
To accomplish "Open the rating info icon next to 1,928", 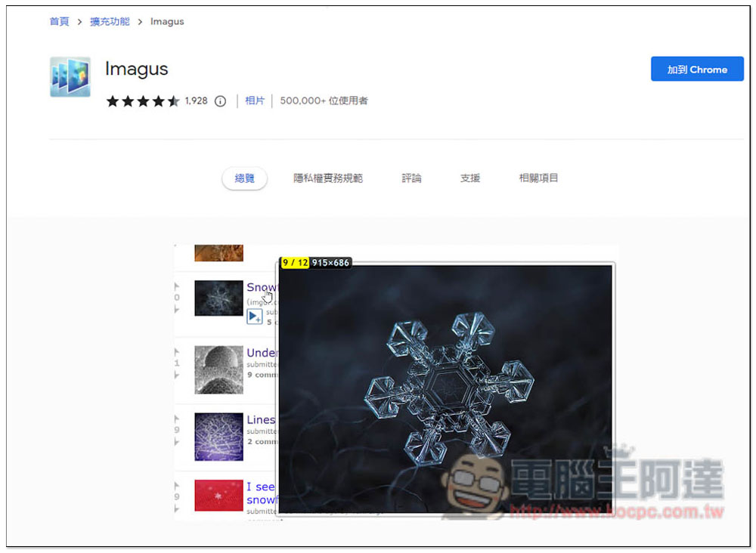I will coord(220,101).
